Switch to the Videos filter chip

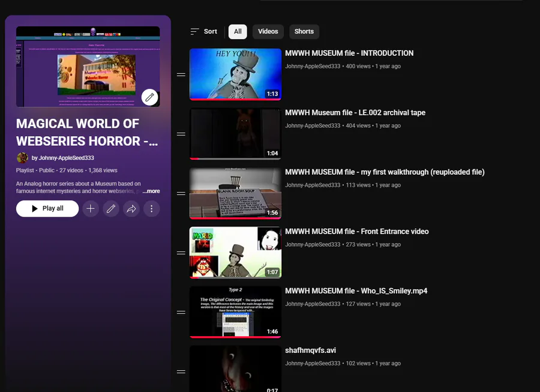click(x=268, y=32)
